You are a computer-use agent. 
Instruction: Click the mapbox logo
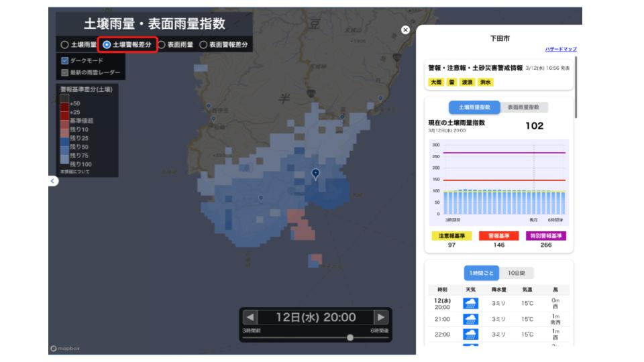63,349
